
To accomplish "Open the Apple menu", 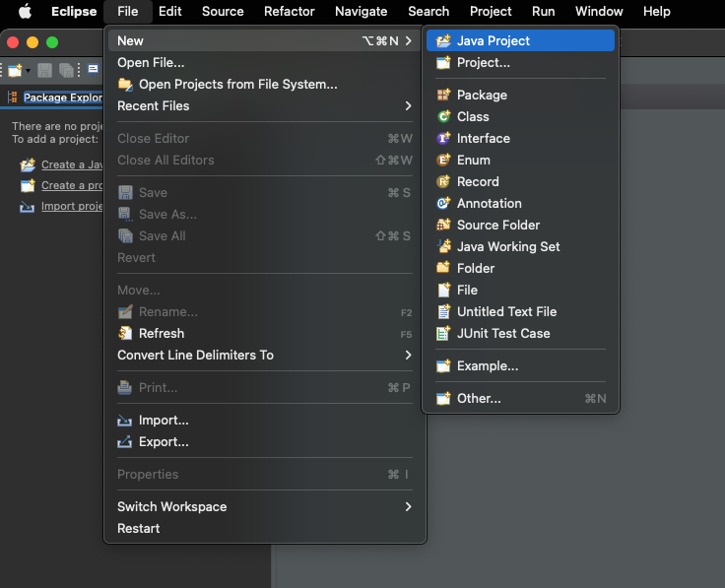I will coord(25,11).
